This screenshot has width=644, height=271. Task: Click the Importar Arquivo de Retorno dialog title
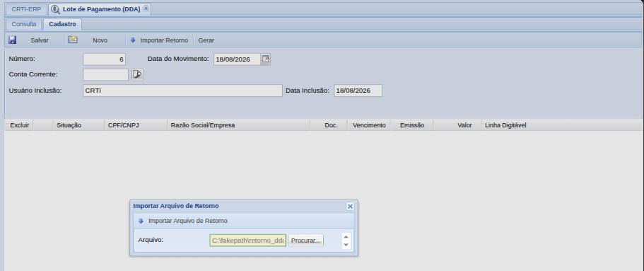coord(176,206)
